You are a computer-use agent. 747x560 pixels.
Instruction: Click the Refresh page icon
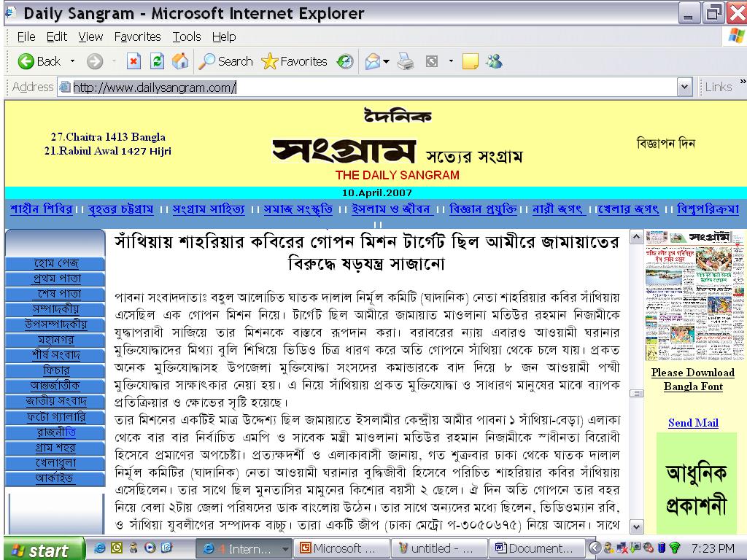[157, 61]
